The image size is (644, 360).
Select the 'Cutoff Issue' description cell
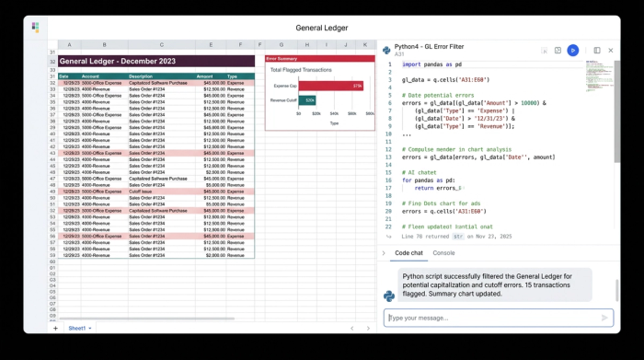tap(161, 192)
